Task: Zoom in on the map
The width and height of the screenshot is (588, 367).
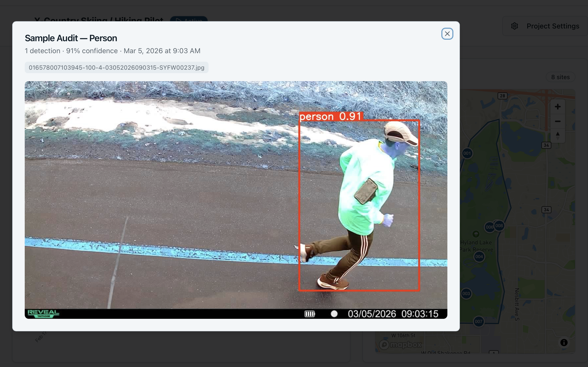Action: 558,107
